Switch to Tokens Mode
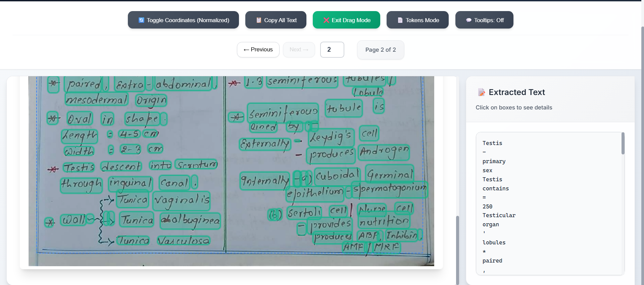 point(417,20)
